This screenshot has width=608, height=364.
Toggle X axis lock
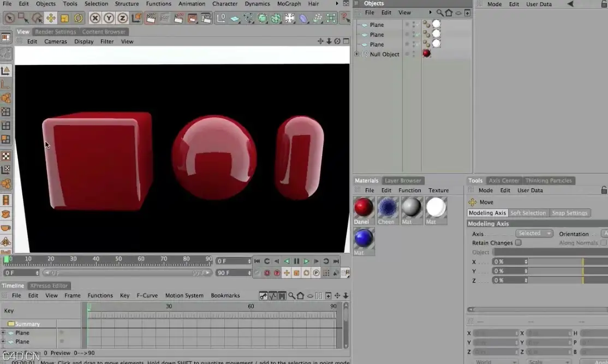click(x=95, y=18)
